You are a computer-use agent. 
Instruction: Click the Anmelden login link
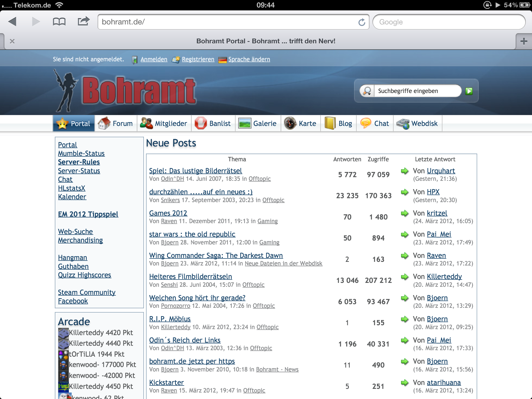pyautogui.click(x=154, y=59)
